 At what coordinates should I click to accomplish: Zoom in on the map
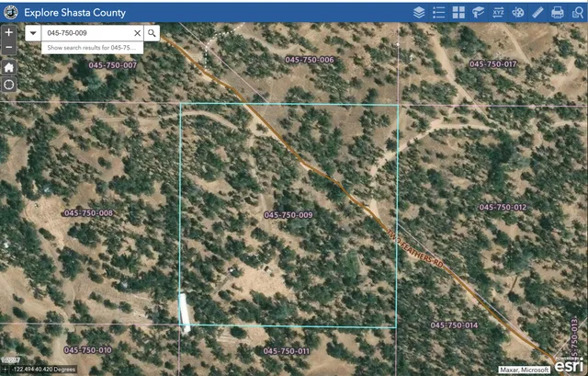pyautogui.click(x=8, y=30)
